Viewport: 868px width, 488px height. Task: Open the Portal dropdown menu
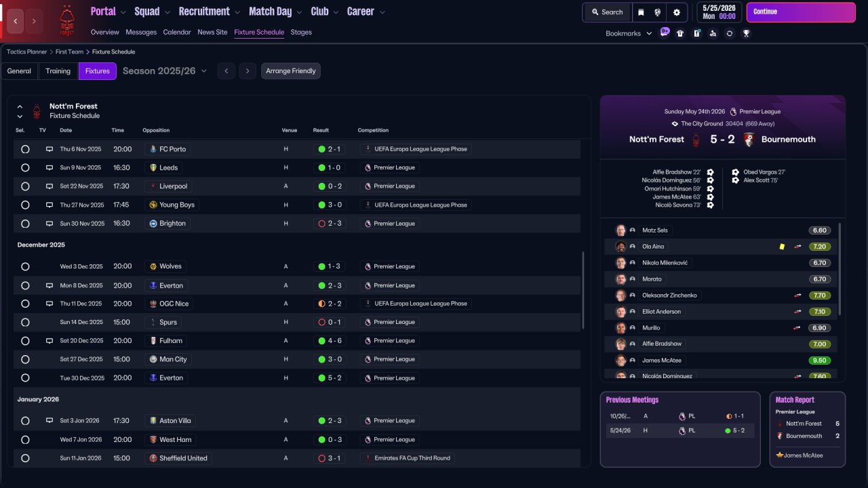coord(108,12)
